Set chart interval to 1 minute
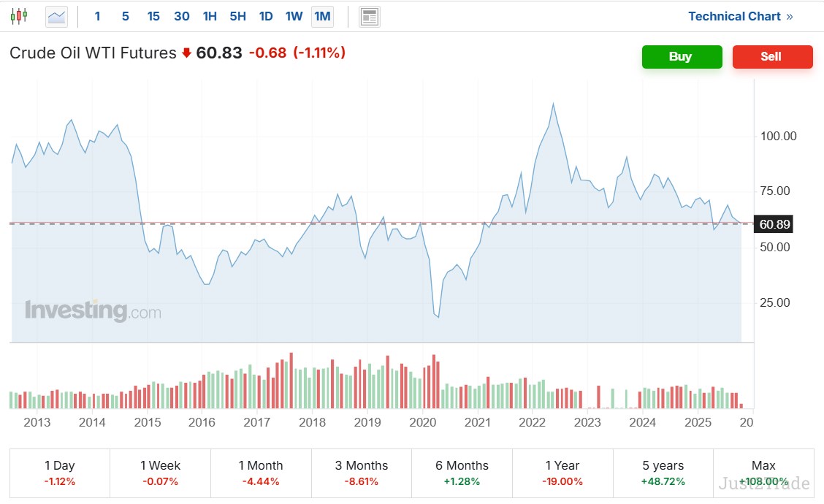This screenshot has width=824, height=504. pos(98,16)
